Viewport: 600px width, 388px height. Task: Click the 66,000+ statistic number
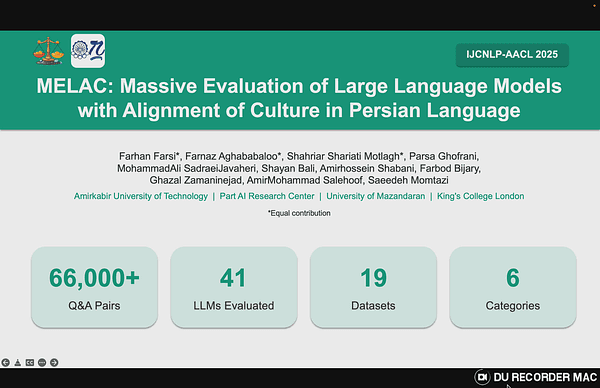tap(94, 278)
